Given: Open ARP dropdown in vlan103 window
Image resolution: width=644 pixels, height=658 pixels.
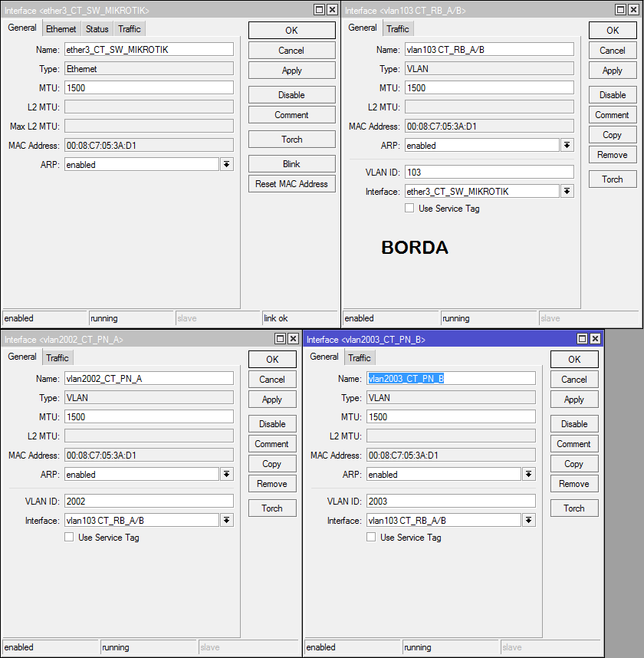Looking at the screenshot, I should (x=567, y=145).
